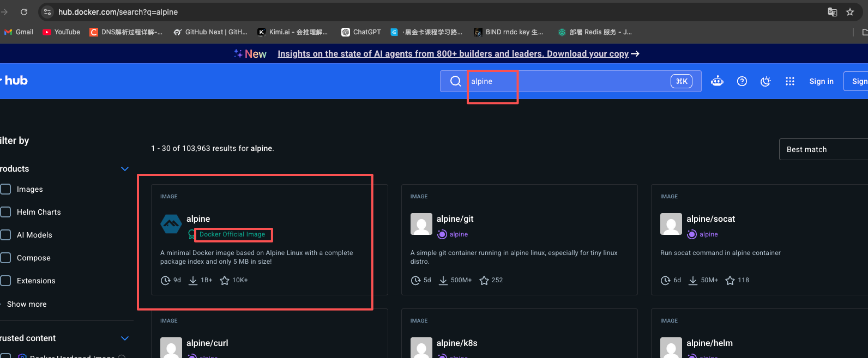Click the alpine/curl avatar thumbnail
Screen dimensions: 868x358
(x=171, y=348)
